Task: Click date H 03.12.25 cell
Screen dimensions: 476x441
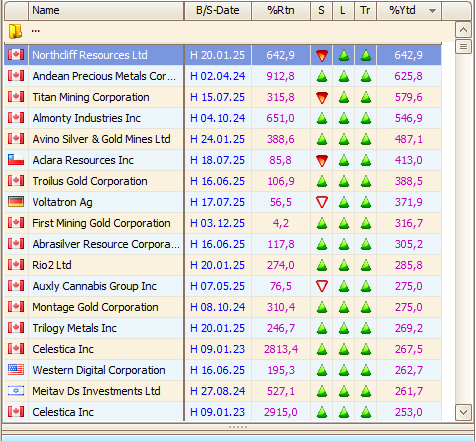Action: tap(218, 223)
